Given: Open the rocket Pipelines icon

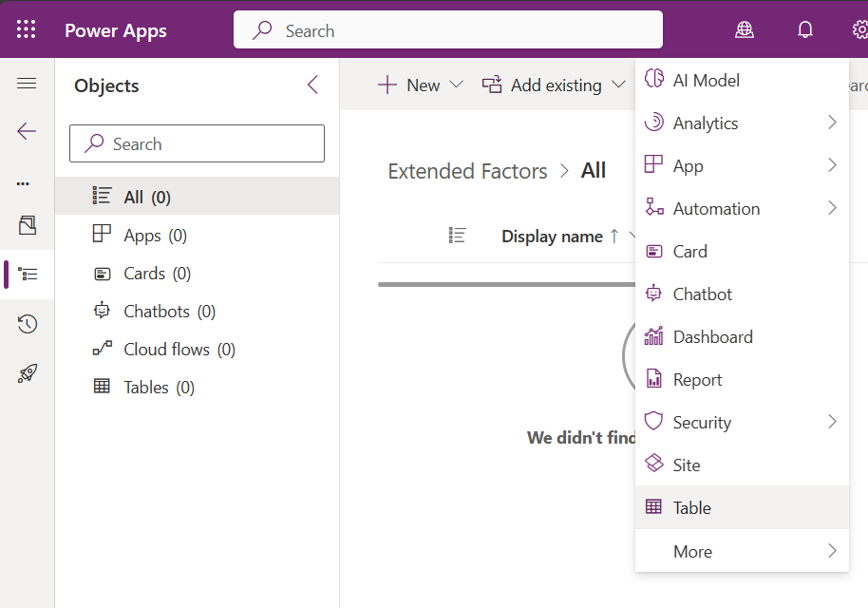Looking at the screenshot, I should point(28,373).
